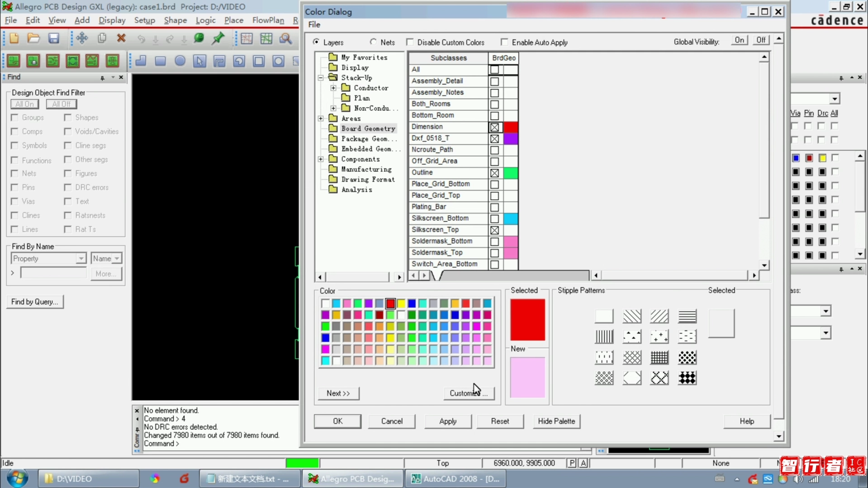Click the green sphere toolbar icon
This screenshot has width=868, height=488.
coord(199,38)
